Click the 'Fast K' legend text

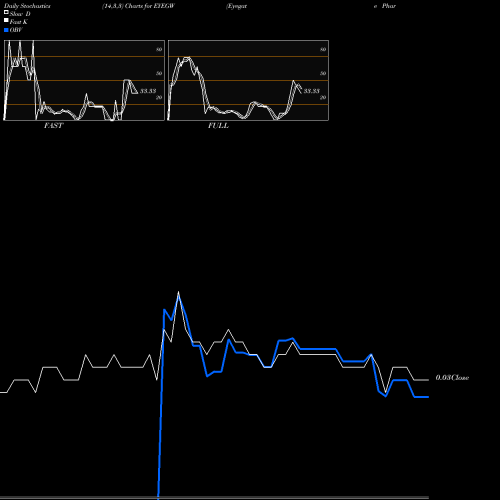(19, 22)
